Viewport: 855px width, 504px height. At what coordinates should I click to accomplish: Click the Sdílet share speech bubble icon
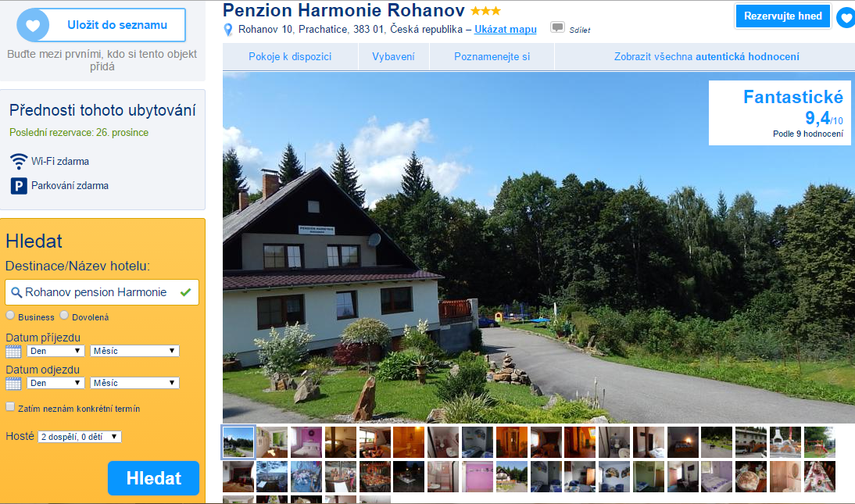557,27
